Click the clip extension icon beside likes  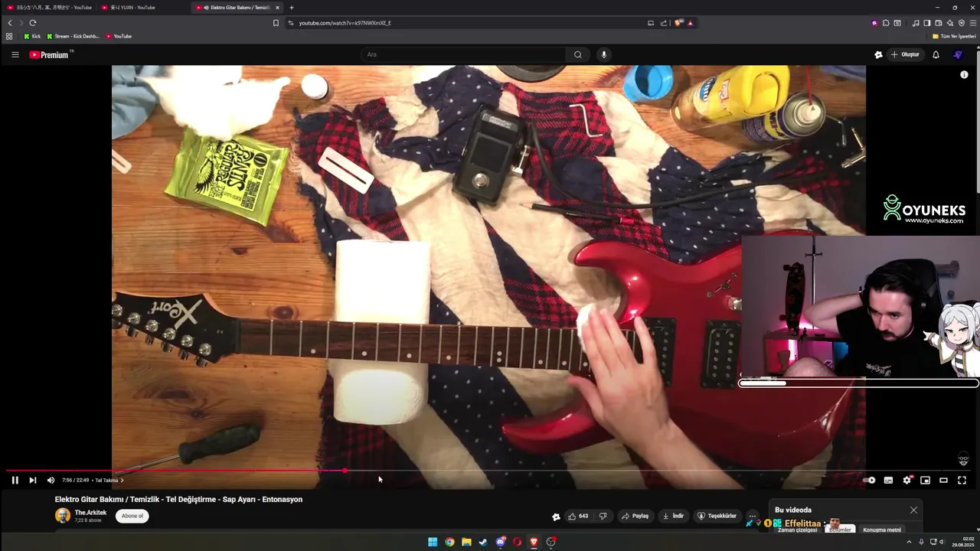click(556, 517)
